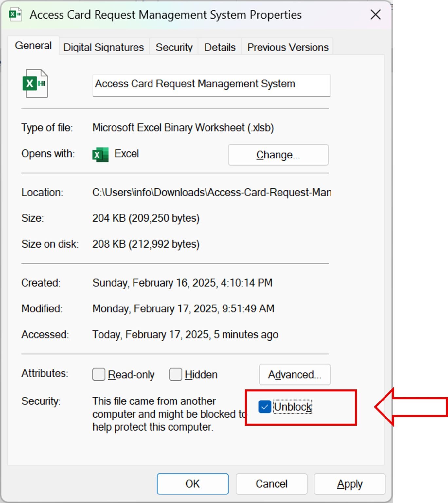Check the Hidden attribute
This screenshot has height=503, width=448.
click(x=175, y=374)
